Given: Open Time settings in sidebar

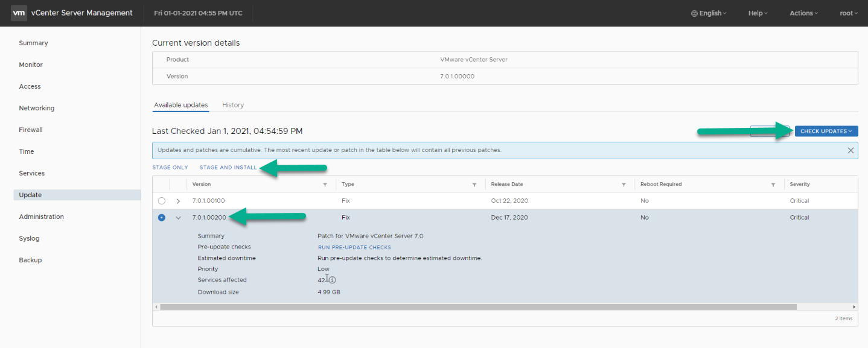Looking at the screenshot, I should coord(27,151).
